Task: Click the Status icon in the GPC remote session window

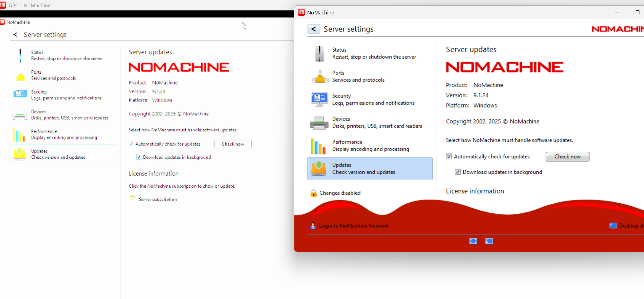Action: (x=20, y=55)
